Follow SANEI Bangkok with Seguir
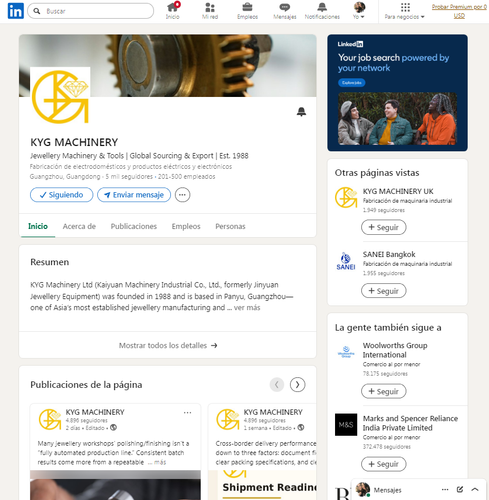This screenshot has height=500, width=489. pyautogui.click(x=384, y=291)
